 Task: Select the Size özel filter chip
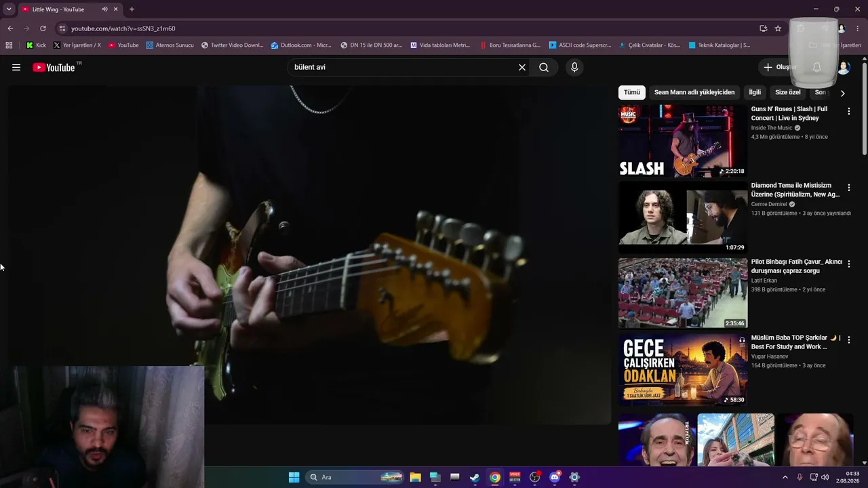coord(788,92)
